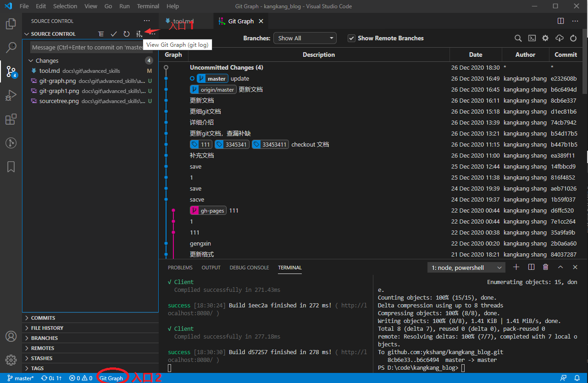Expand the FILE HISTORY section
Image resolution: width=588 pixels, height=383 pixels.
(x=90, y=328)
